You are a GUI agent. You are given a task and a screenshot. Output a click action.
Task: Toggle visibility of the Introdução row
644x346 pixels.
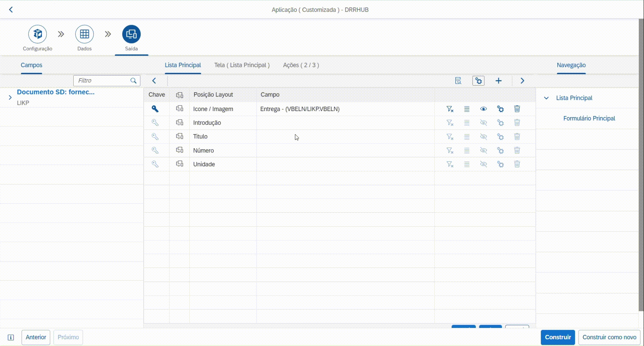tap(484, 123)
